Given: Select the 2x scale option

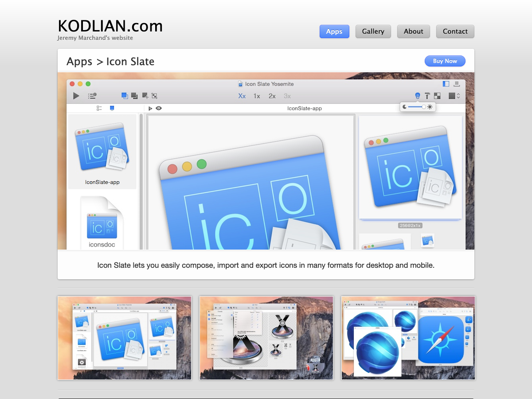Looking at the screenshot, I should point(272,96).
